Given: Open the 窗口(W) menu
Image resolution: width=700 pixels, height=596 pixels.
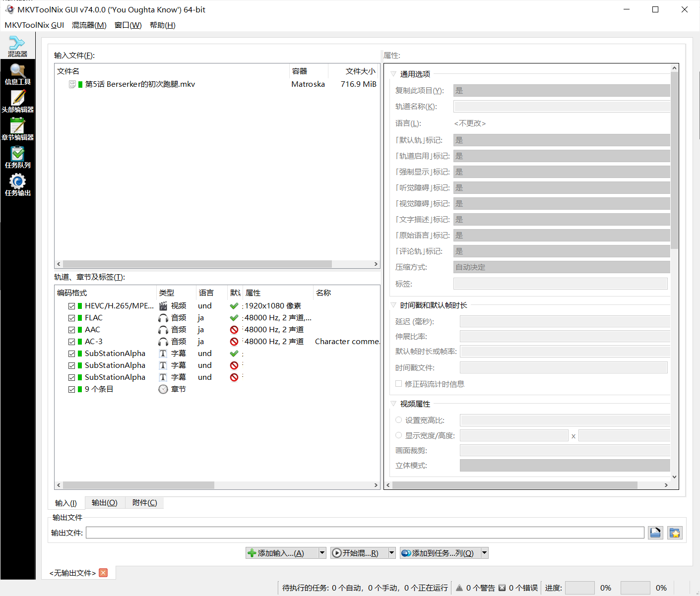Looking at the screenshot, I should coord(128,25).
